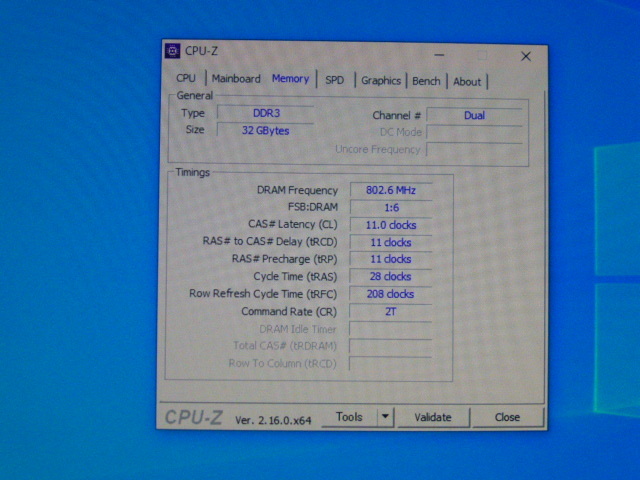Click the 208 clocks tRFC value
The height and width of the screenshot is (480, 640).
(x=391, y=294)
